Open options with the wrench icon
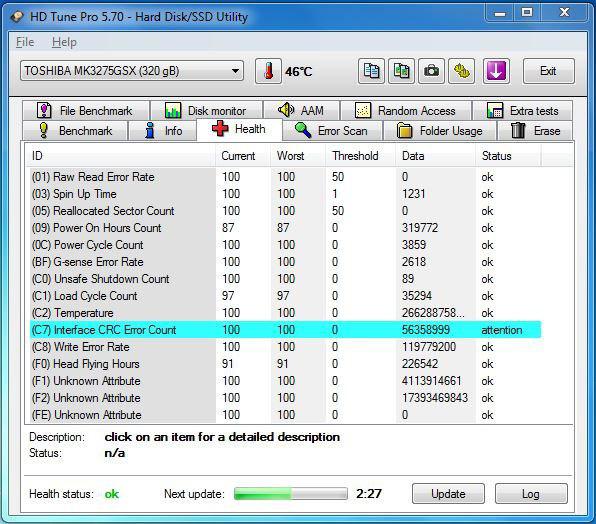596x524 pixels. coord(461,71)
